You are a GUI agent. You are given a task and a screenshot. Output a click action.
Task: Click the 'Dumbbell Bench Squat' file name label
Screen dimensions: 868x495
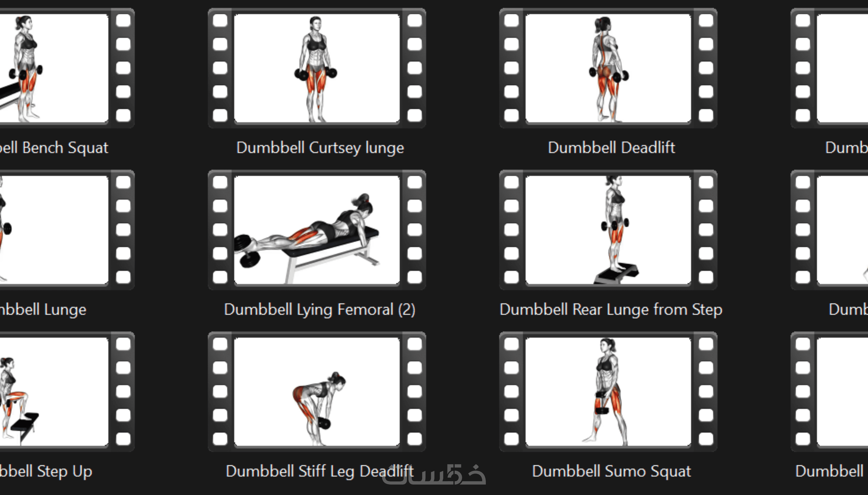[54, 148]
